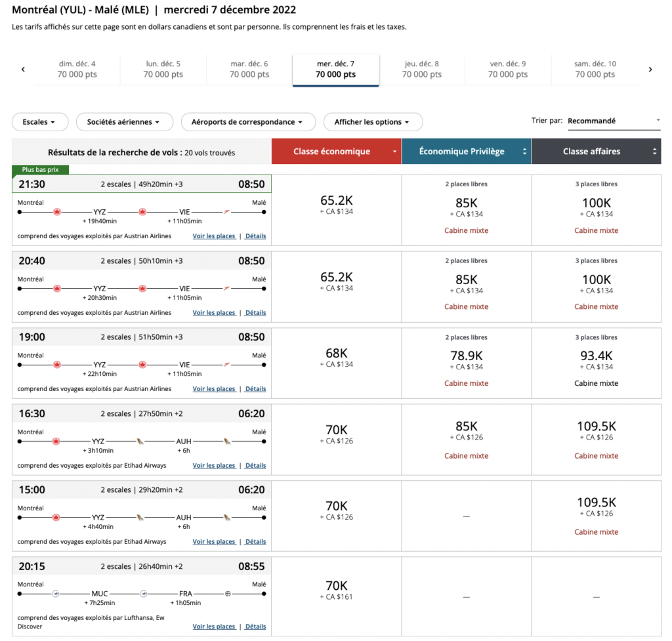672x641 pixels.
Task: Expand Afficher les options menu
Action: click(x=372, y=122)
